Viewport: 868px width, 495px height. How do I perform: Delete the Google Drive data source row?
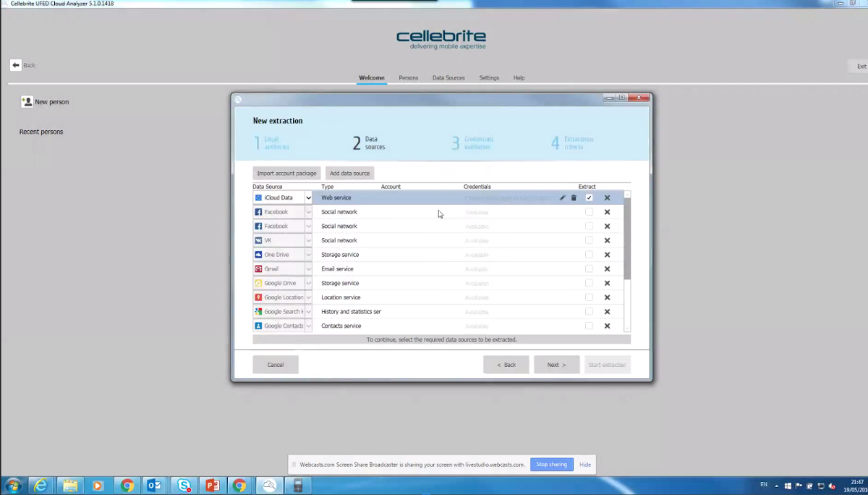click(x=607, y=283)
